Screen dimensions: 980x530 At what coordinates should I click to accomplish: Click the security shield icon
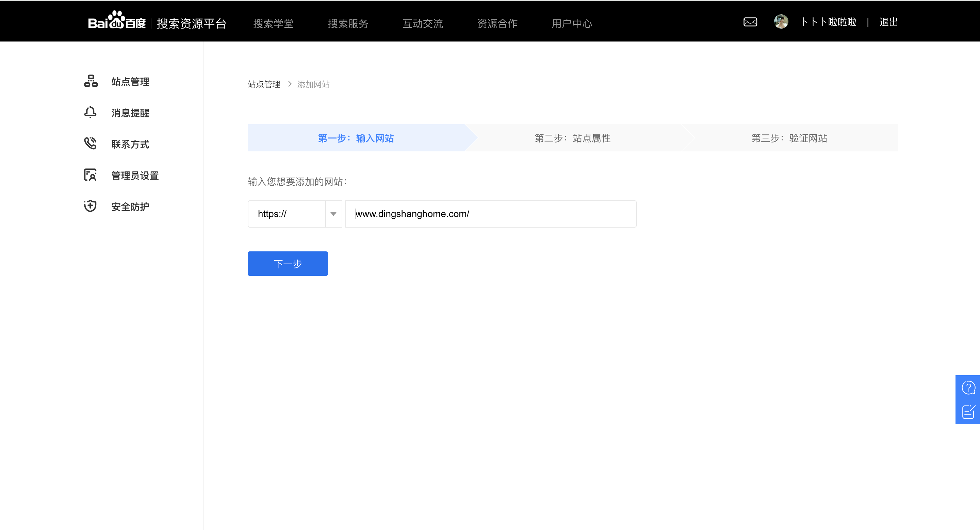tap(90, 206)
